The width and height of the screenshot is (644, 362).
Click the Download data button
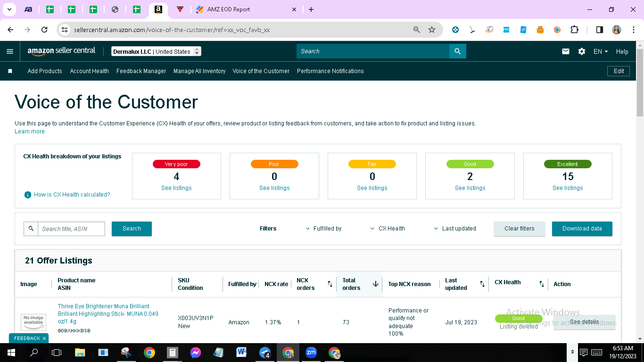coord(582,229)
